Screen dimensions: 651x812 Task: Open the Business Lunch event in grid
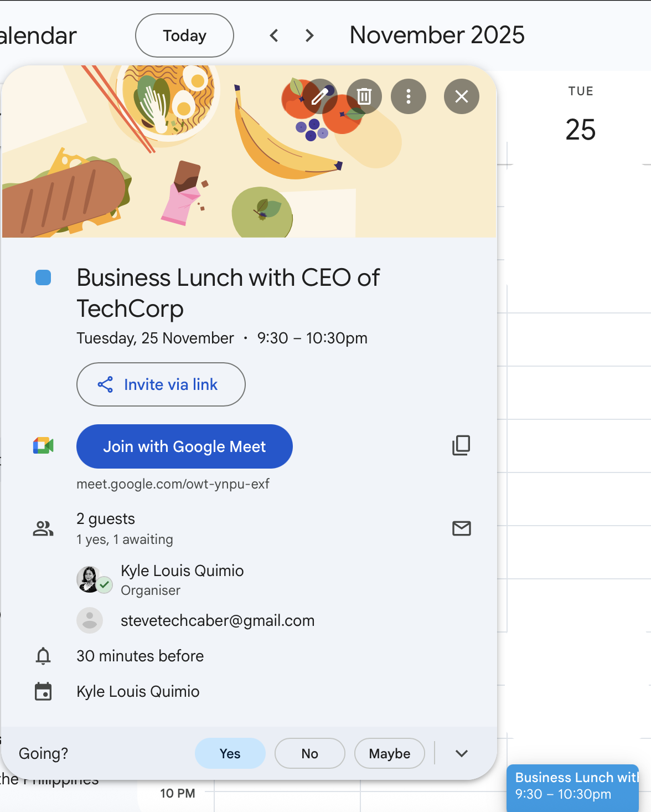(x=572, y=785)
